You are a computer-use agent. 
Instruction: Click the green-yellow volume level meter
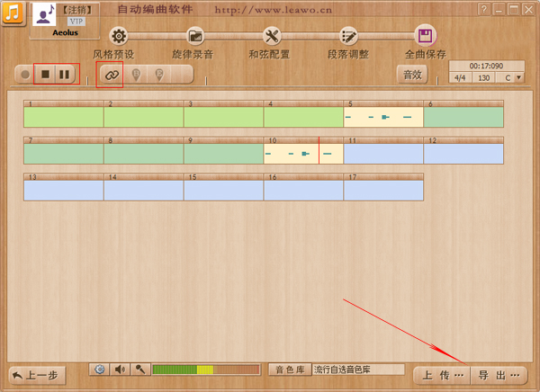pyautogui.click(x=205, y=370)
